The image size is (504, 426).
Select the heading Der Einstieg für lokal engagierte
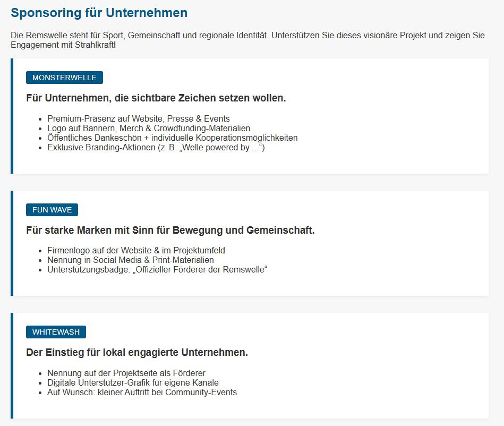click(137, 352)
